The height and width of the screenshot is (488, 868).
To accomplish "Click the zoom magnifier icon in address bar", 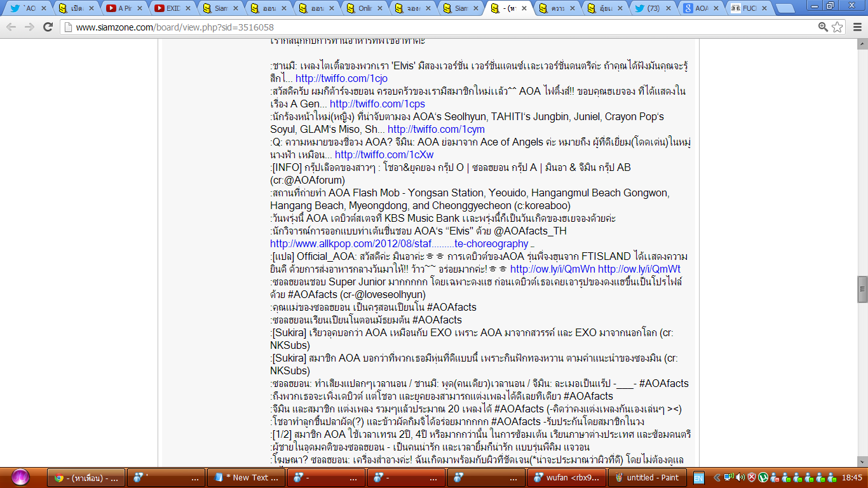I will point(824,27).
